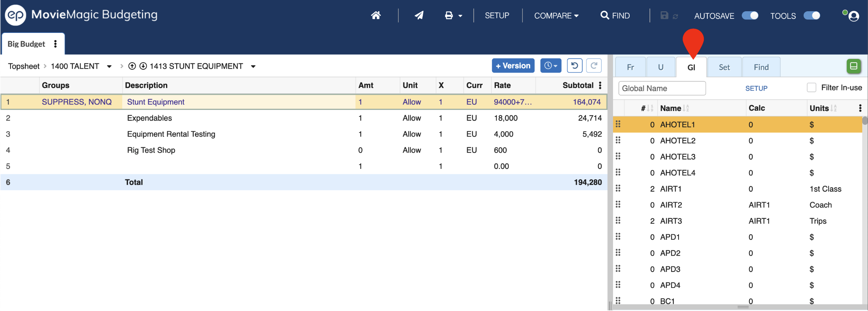868x311 pixels.
Task: Click the 1st Class units cell
Action: [825, 189]
